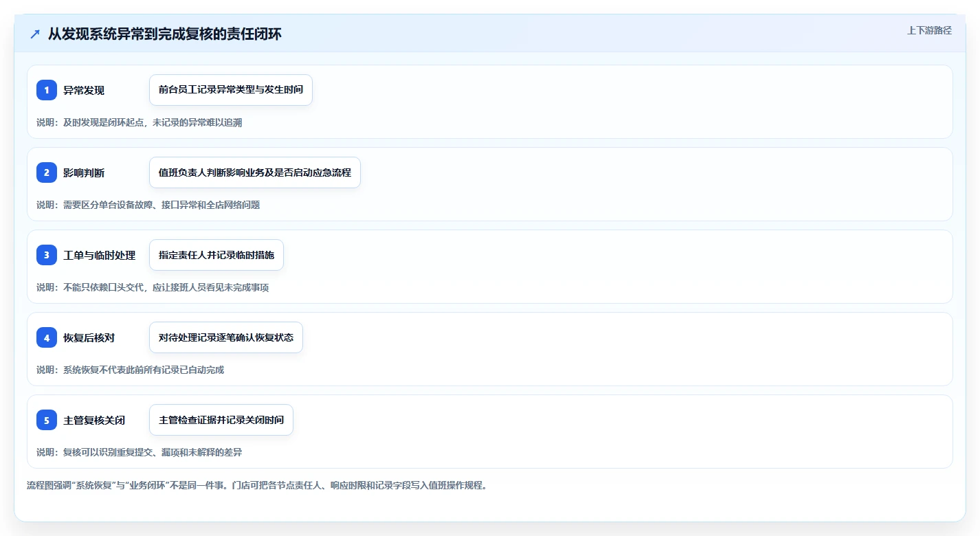Click the 工单与临时处理 step heading

click(x=100, y=255)
